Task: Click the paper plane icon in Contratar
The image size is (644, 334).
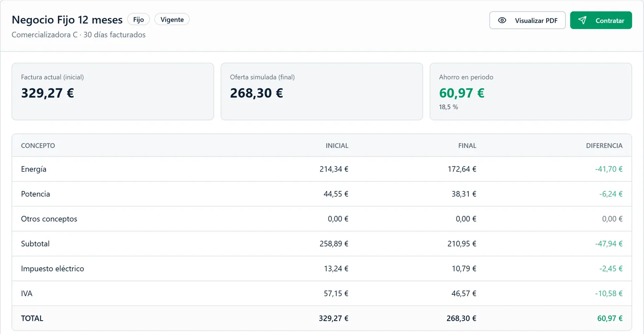Action: [x=582, y=20]
